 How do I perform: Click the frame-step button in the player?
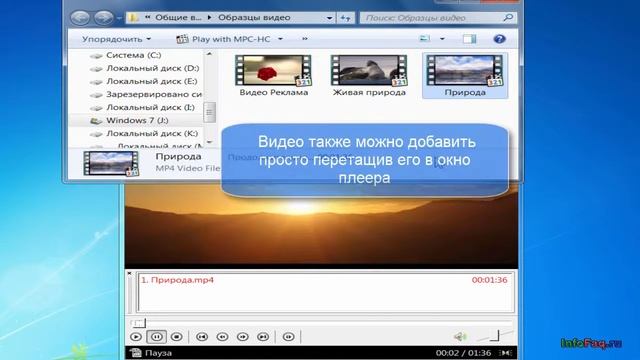click(x=289, y=337)
